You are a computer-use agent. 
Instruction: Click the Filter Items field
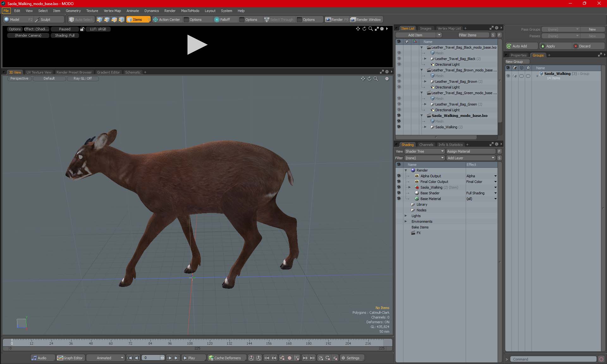pyautogui.click(x=473, y=35)
